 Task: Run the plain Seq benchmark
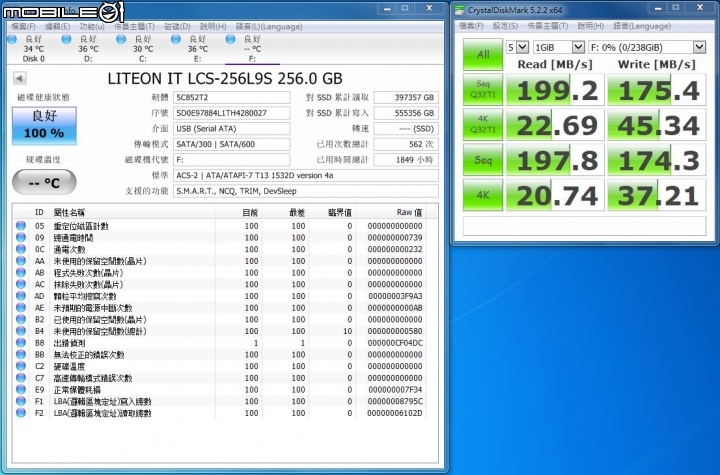(483, 159)
